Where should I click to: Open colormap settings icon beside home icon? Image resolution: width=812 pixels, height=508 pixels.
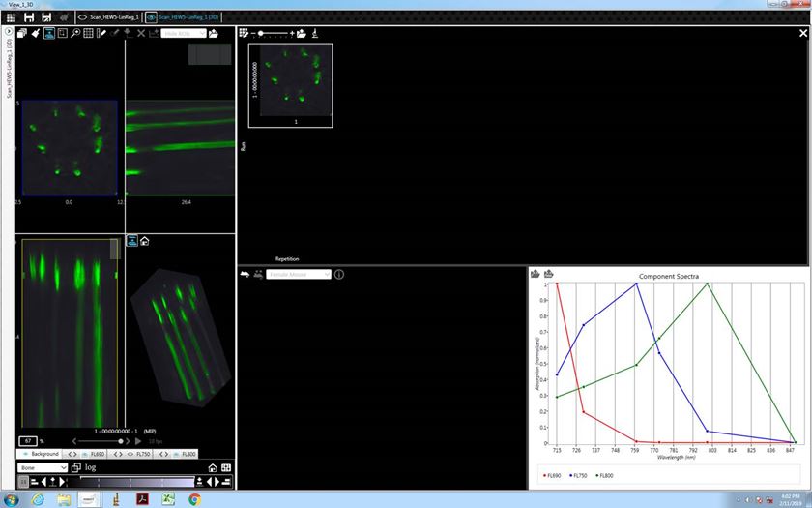pos(226,467)
